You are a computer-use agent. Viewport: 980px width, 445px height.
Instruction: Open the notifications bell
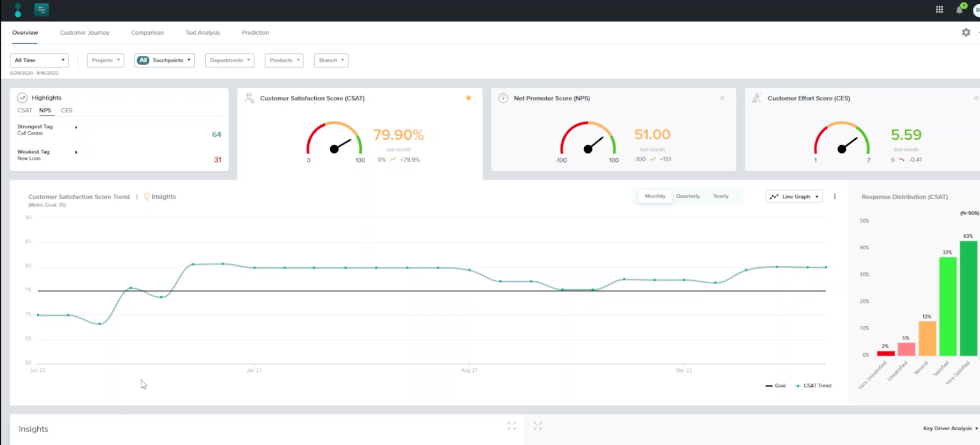[x=959, y=10]
